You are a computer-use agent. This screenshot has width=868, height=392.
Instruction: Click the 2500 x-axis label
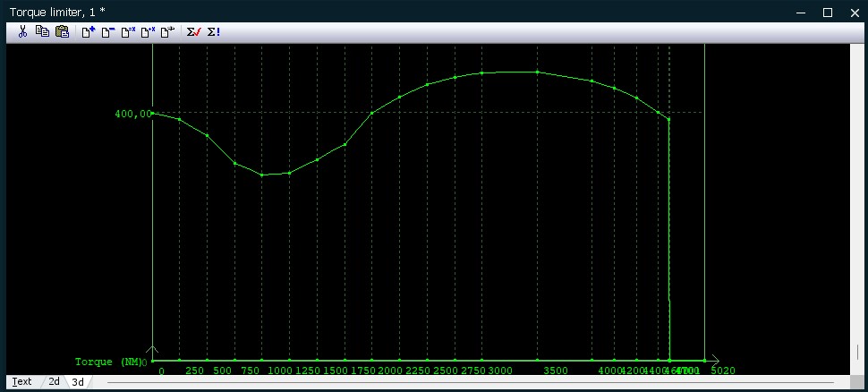[x=446, y=371]
